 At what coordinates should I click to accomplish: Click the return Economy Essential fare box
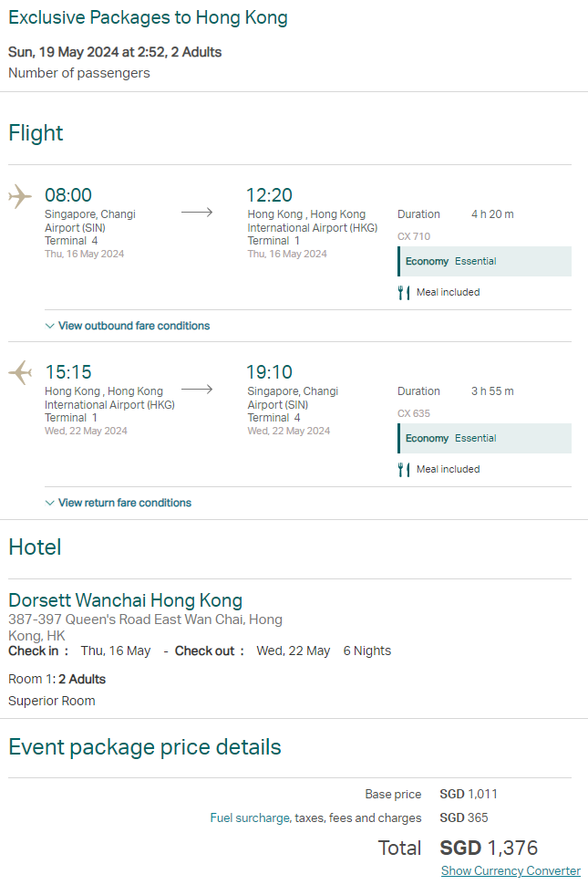484,439
